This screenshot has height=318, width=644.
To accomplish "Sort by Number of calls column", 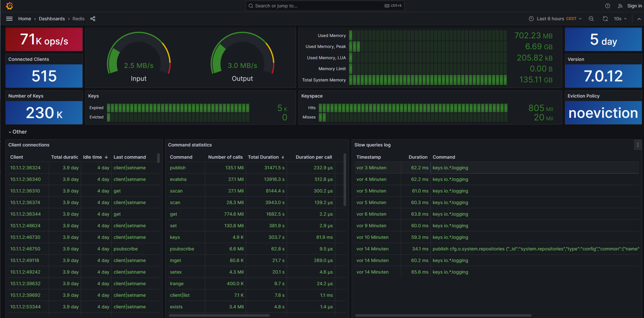I will point(225,157).
